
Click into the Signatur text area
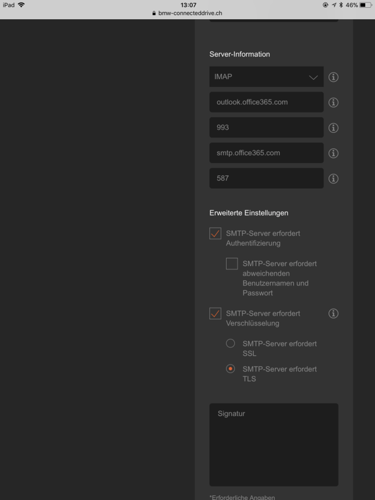coord(274,445)
